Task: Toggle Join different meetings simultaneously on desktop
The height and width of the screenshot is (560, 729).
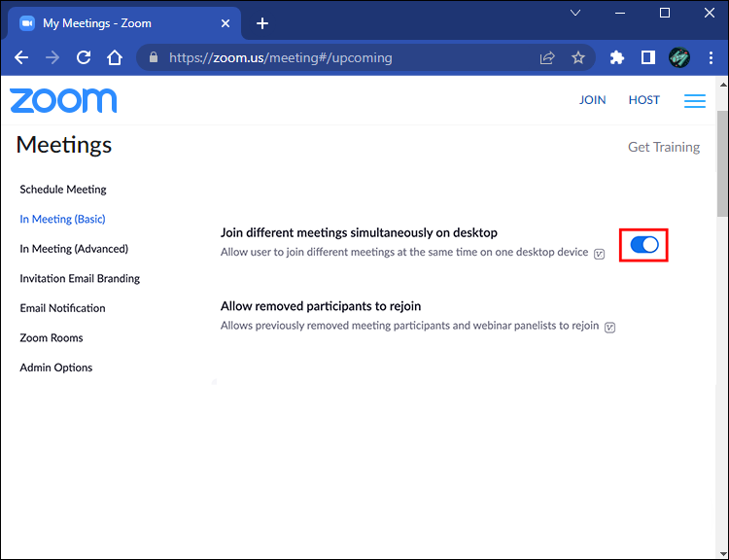Action: coord(643,245)
